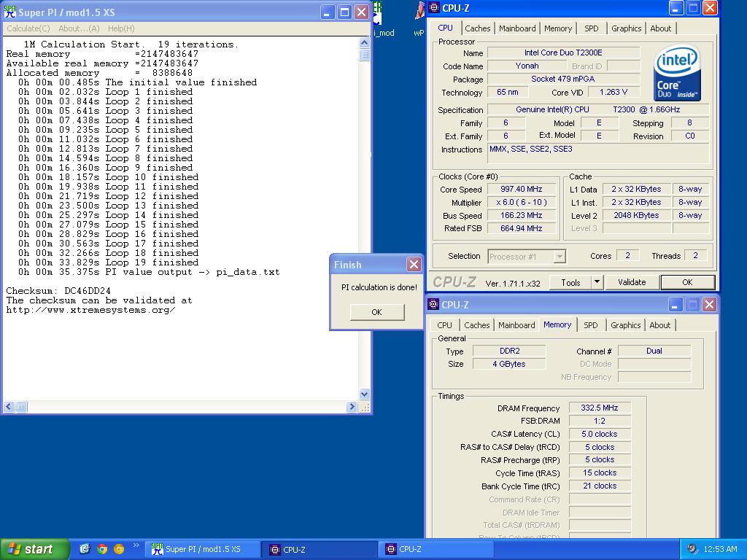Click Super PI horizontal scrollbar left arrow
This screenshot has height=560, width=747.
pyautogui.click(x=9, y=407)
